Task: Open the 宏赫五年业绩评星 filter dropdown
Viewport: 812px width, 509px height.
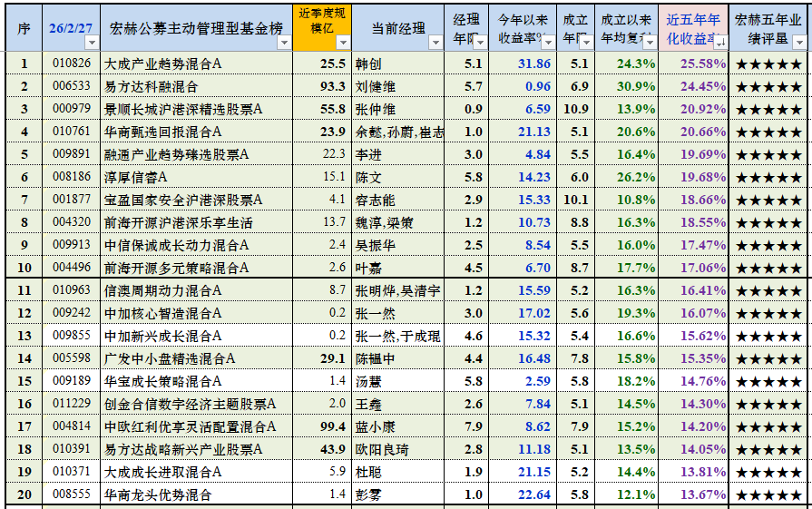Action: point(798,42)
